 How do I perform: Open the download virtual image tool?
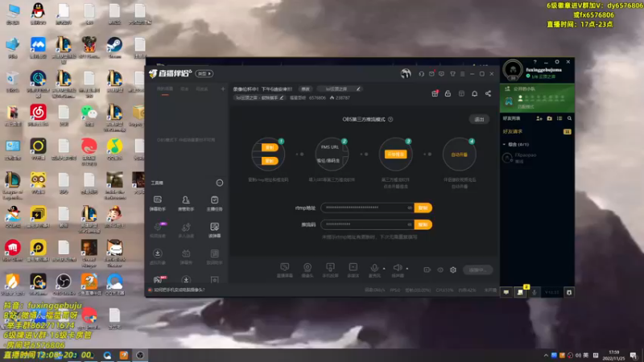(157, 257)
